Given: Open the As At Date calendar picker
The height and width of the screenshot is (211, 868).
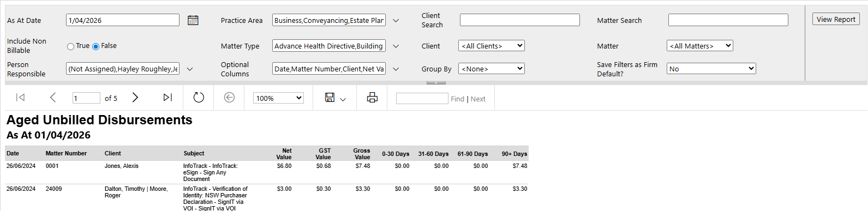Looking at the screenshot, I should (x=193, y=20).
